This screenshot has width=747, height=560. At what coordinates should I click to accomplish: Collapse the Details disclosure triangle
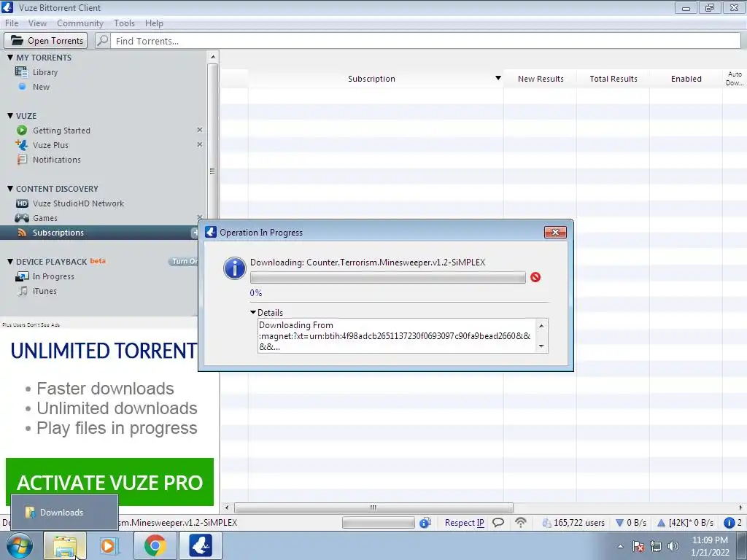click(x=253, y=312)
